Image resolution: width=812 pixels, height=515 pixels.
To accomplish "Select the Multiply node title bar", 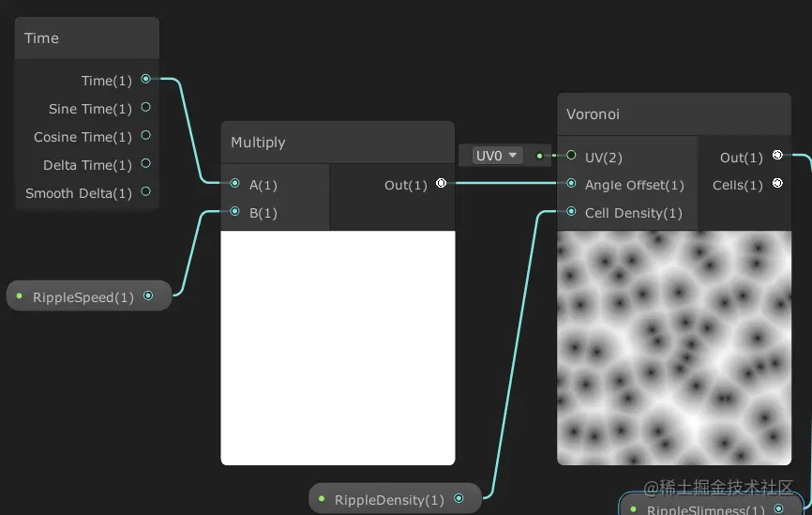I will click(x=338, y=143).
